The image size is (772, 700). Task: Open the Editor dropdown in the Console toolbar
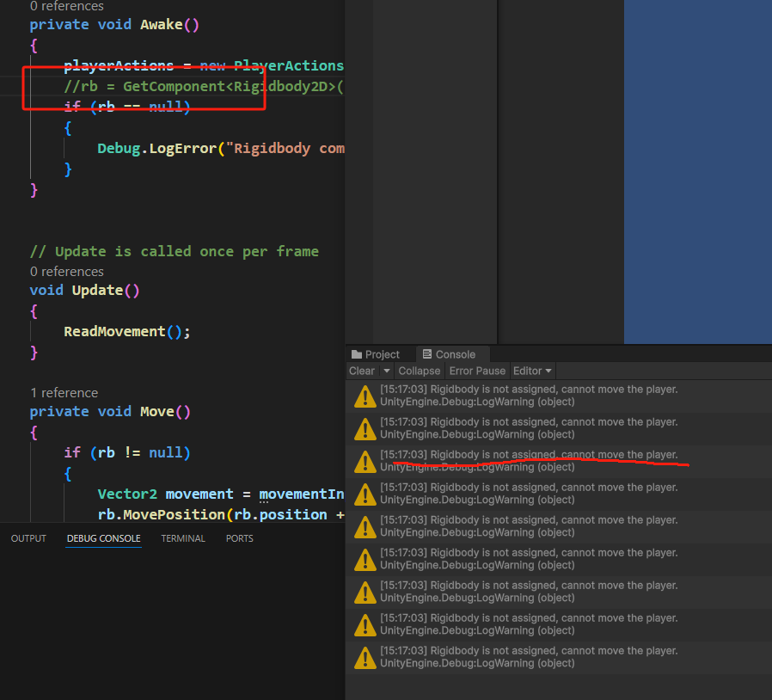coord(533,371)
